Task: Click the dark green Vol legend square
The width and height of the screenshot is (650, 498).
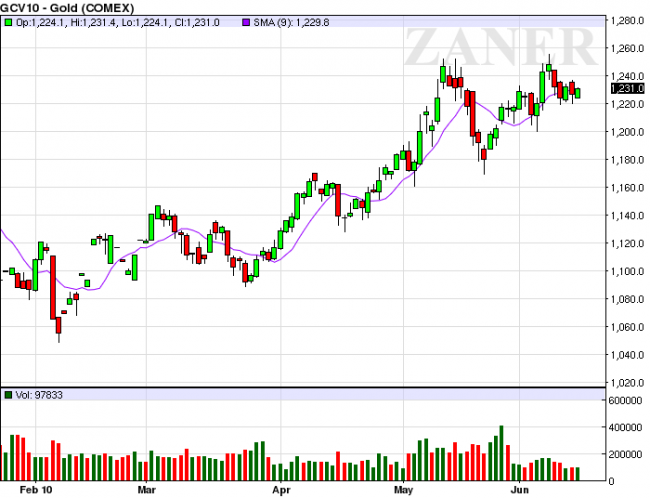Action: (8, 395)
